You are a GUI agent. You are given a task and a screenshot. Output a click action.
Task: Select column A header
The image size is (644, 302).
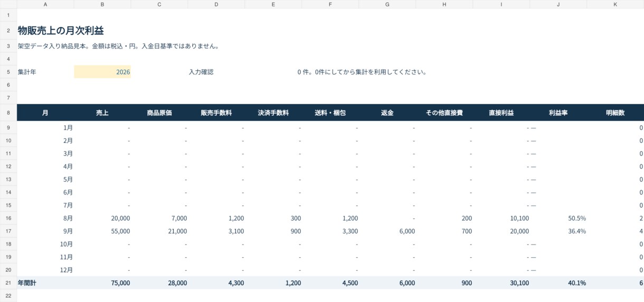click(45, 4)
